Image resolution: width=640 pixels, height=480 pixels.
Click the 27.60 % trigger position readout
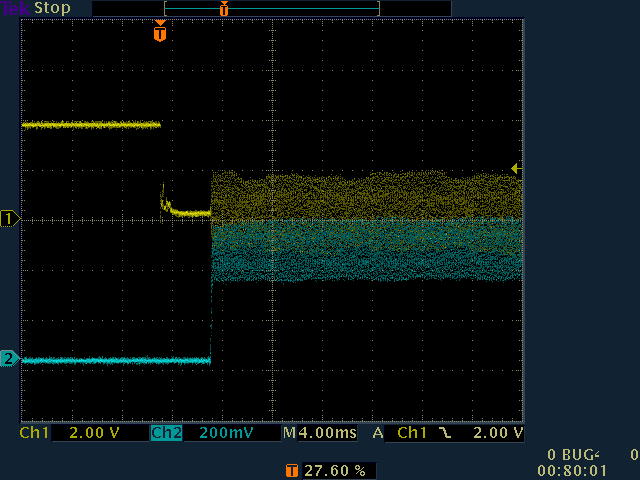(x=340, y=469)
